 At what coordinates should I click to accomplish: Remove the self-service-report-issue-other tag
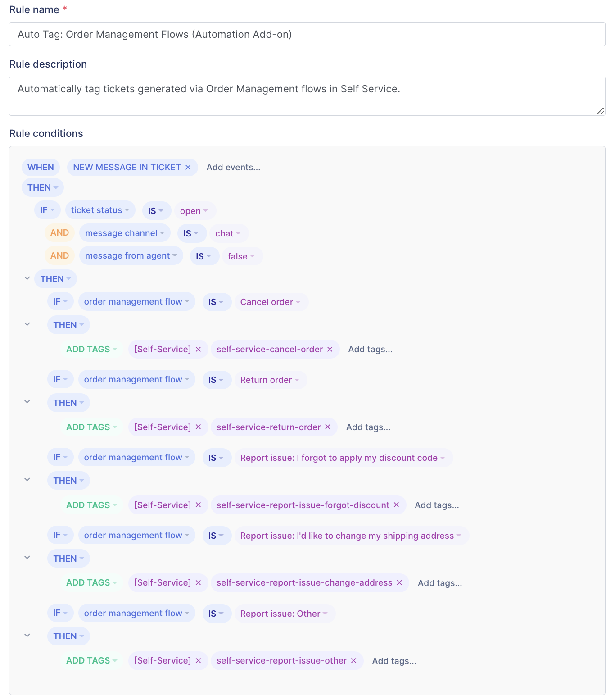tap(354, 660)
